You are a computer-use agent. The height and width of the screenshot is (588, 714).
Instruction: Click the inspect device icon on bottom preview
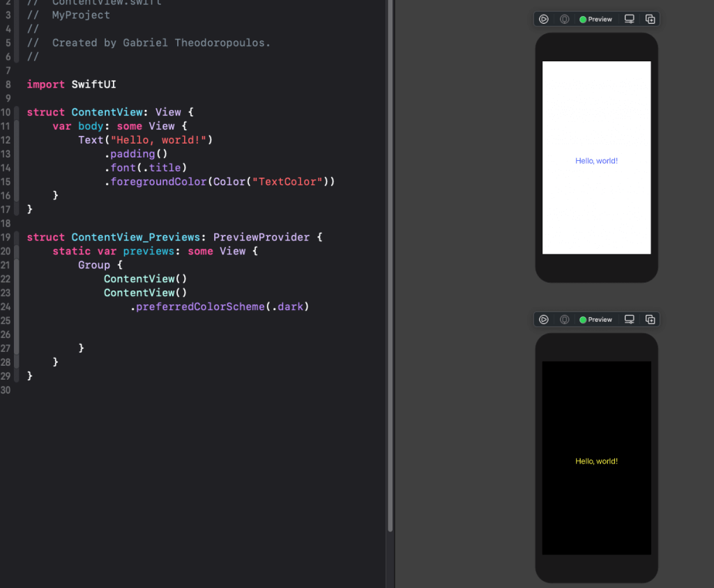565,320
